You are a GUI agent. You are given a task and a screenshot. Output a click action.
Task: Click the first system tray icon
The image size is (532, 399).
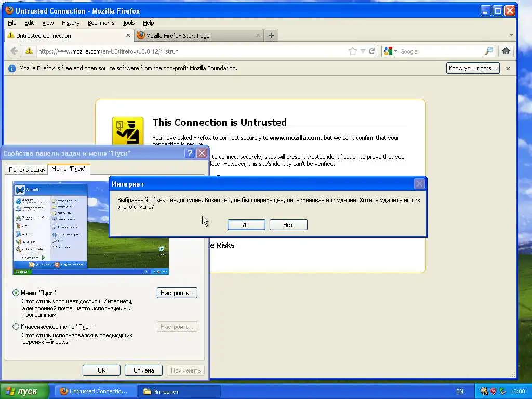click(x=484, y=391)
